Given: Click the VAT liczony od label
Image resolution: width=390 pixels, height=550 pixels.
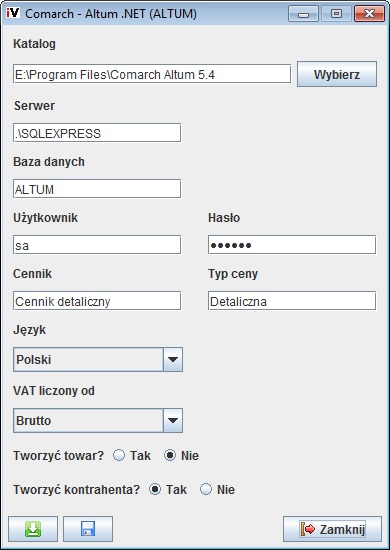Looking at the screenshot, I should [54, 391].
